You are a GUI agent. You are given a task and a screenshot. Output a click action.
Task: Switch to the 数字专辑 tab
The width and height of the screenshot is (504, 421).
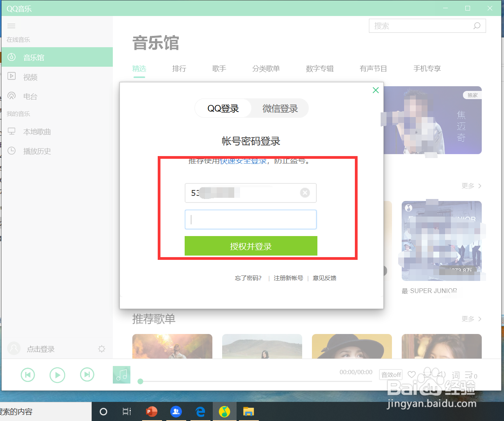[x=320, y=69]
